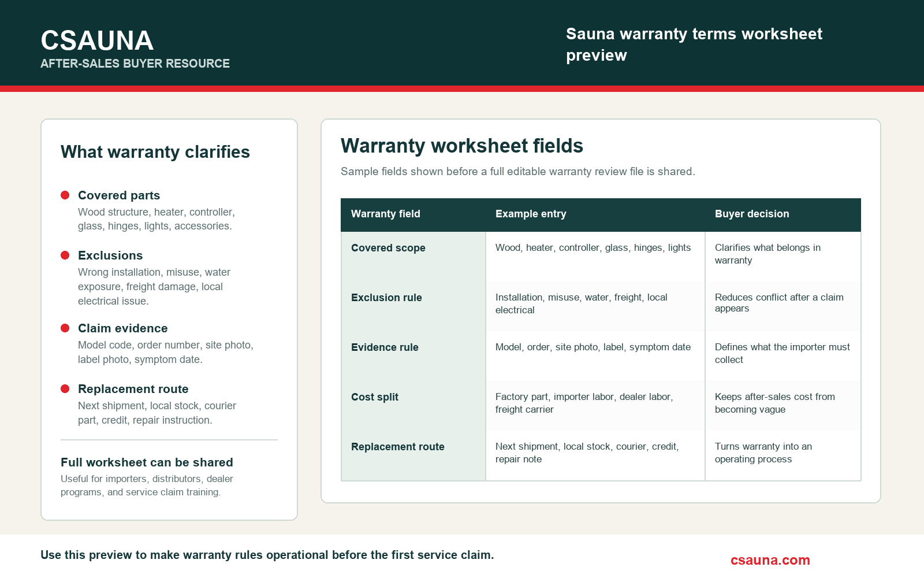
Task: Click the footer 'Use this preview' statement
Action: (267, 555)
